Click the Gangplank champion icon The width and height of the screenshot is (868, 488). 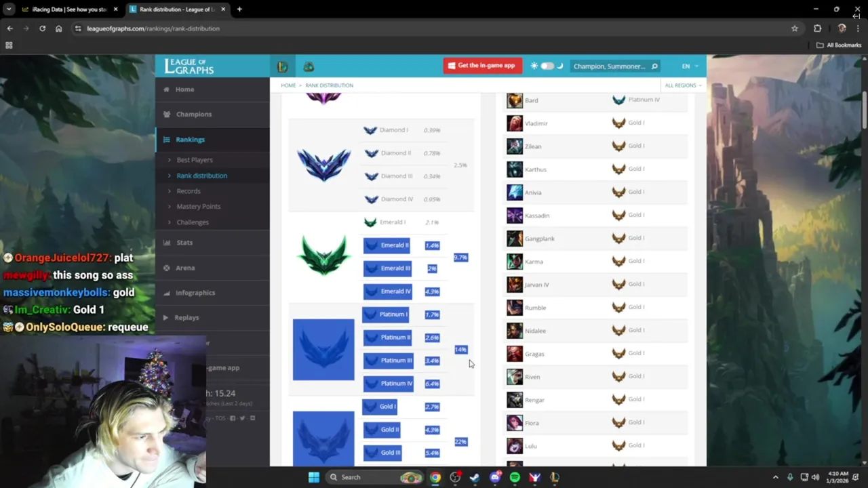515,239
